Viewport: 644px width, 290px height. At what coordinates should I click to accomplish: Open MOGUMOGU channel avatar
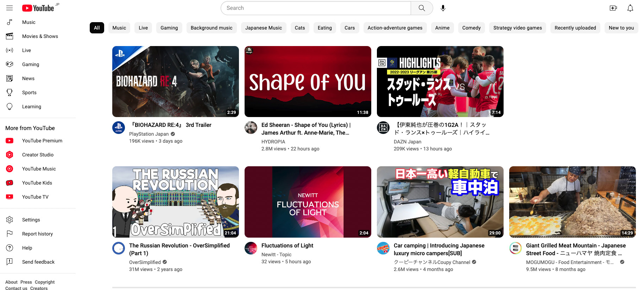point(516,248)
